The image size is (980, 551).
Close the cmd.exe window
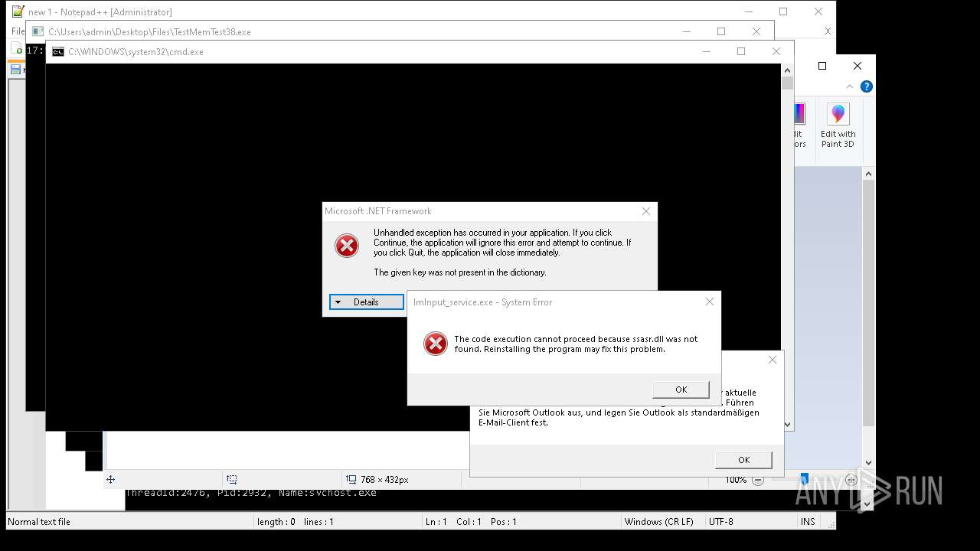coord(776,51)
